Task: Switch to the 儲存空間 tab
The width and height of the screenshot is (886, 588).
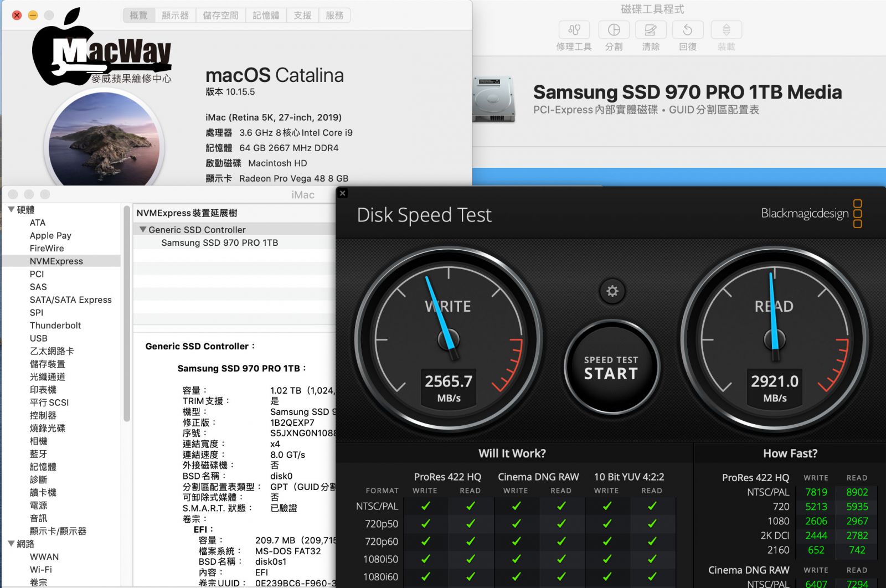Action: click(220, 16)
